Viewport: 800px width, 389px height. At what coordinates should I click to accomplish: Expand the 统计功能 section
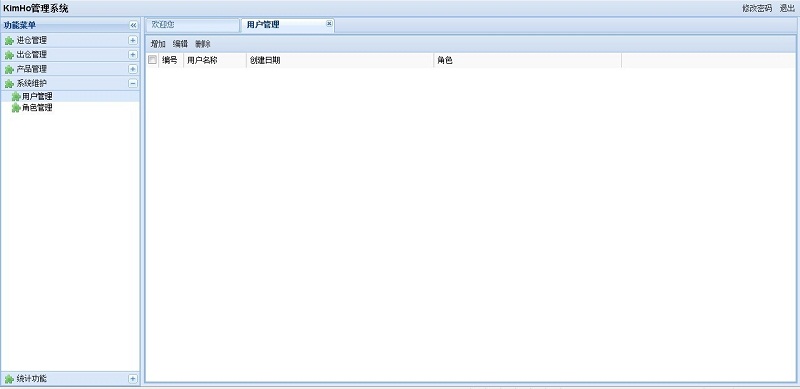133,379
